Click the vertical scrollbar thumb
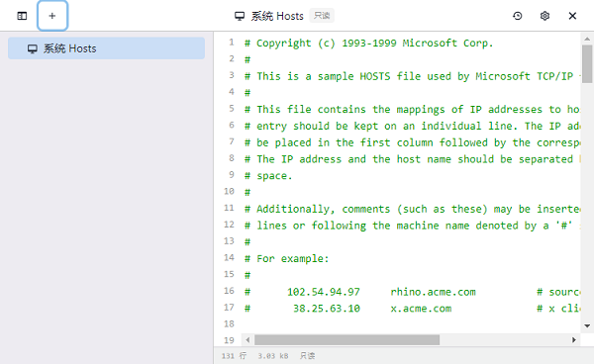This screenshot has height=364, width=594. tap(587, 64)
